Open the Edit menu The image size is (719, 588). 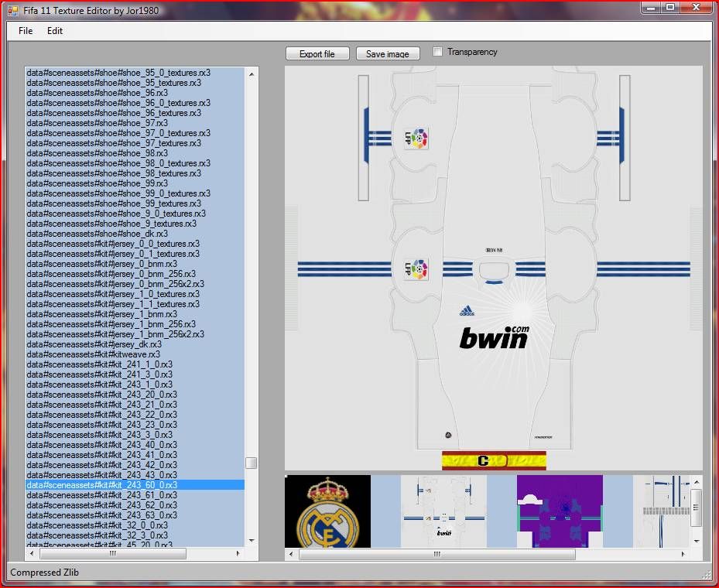click(x=54, y=31)
